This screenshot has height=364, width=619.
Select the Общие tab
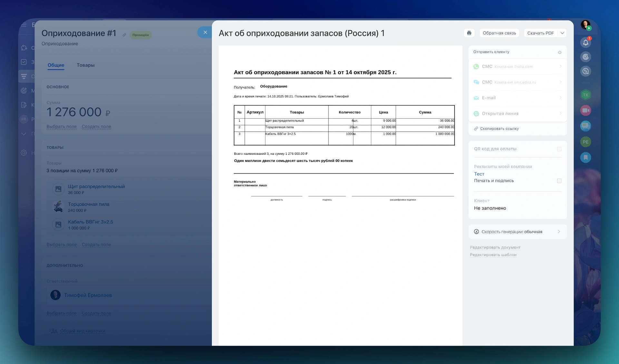click(x=56, y=65)
